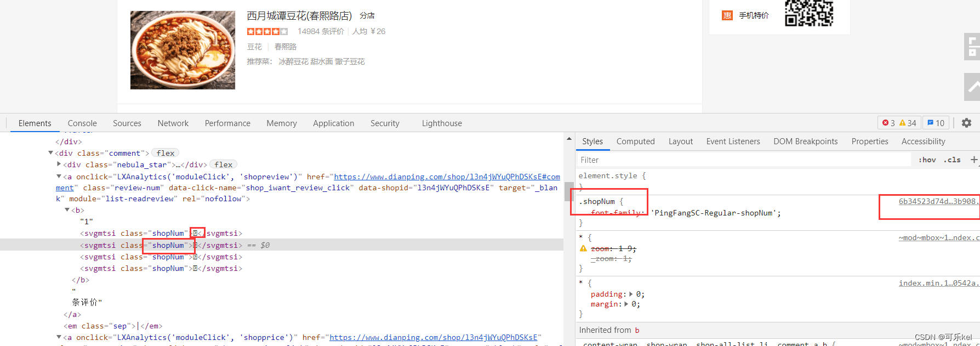Click the 手机特价 mobile deal label
The height and width of the screenshot is (346, 980).
click(x=754, y=15)
